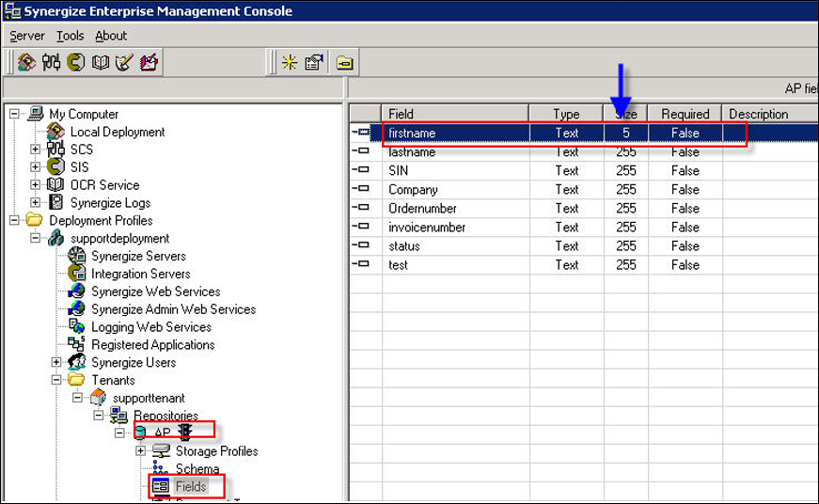Expand the Storage Profiles node
Image resolution: width=819 pixels, height=504 pixels.
click(140, 450)
